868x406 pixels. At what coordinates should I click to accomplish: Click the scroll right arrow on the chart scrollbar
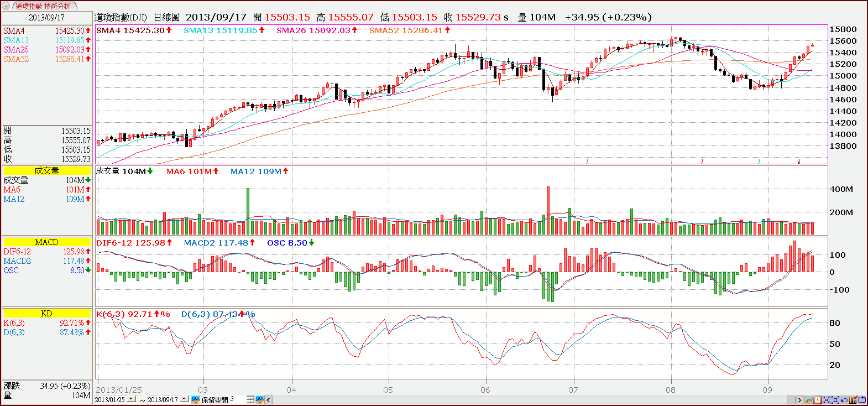click(800, 400)
